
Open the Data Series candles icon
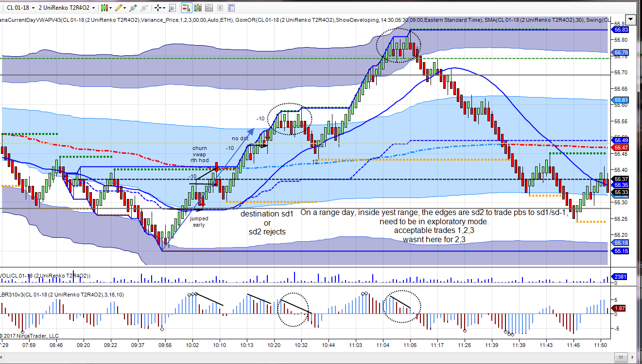tap(198, 8)
